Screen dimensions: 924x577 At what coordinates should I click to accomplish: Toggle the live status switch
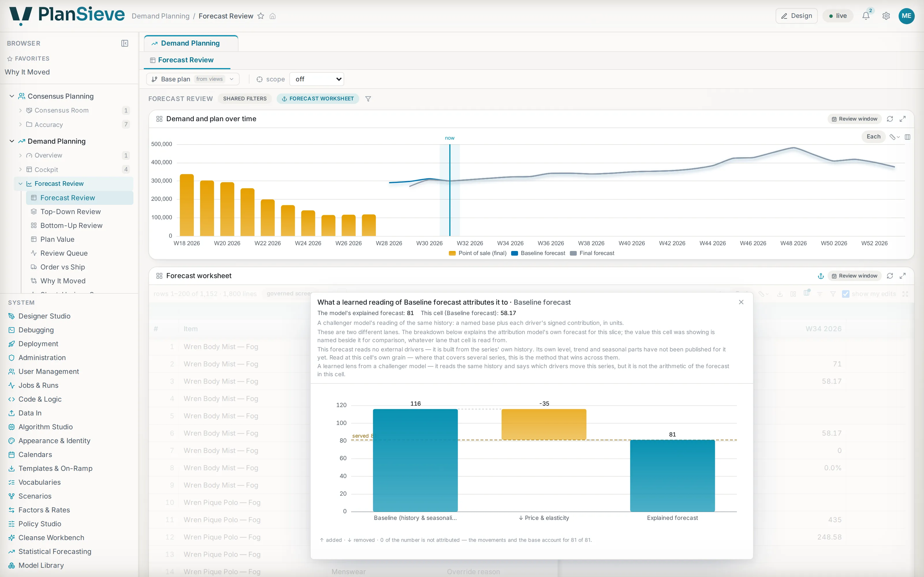click(x=838, y=16)
